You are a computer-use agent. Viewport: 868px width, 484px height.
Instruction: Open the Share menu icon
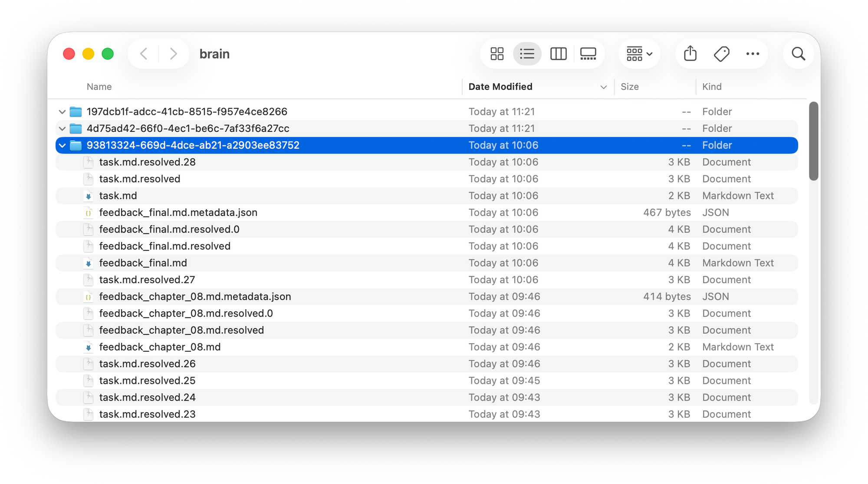[x=690, y=54]
